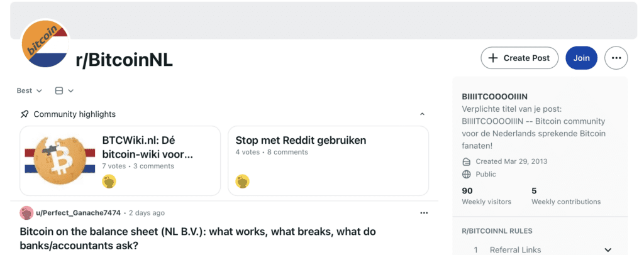This screenshot has width=644, height=255.
Task: Click the user avatar under Stop met Reddit
Action: pos(242,182)
